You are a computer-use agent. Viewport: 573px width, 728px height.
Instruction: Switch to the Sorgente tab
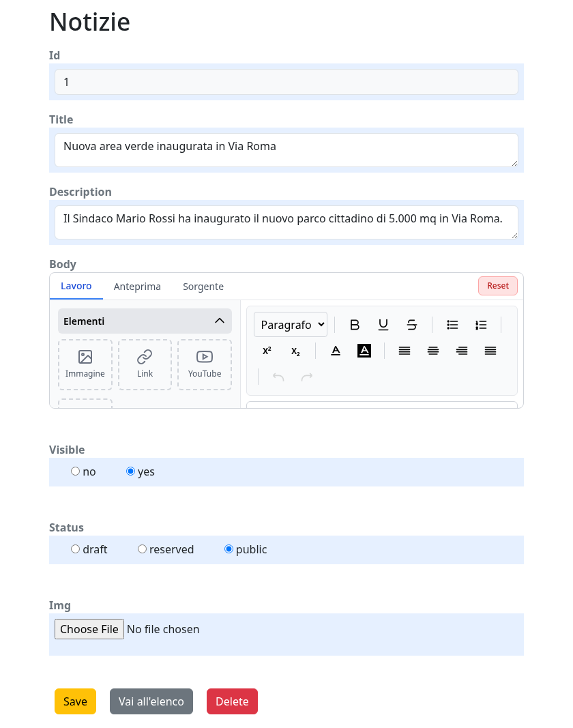pyautogui.click(x=203, y=287)
